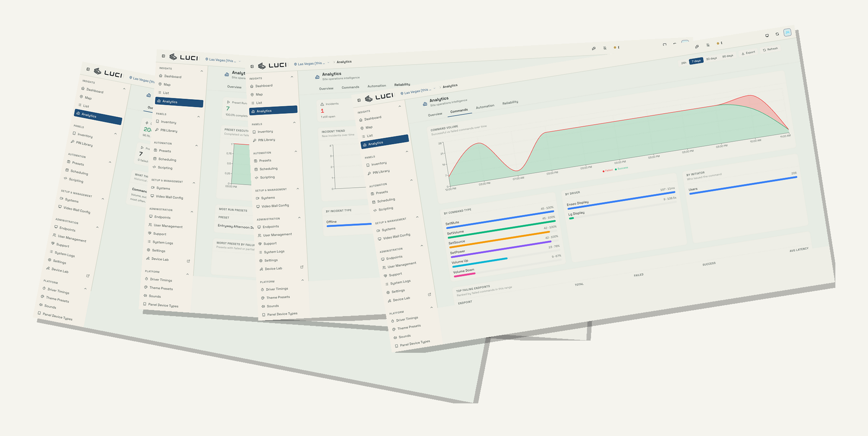Click the Dashboard home icon in frontmost window sidebar
868x436 pixels.
click(x=361, y=120)
